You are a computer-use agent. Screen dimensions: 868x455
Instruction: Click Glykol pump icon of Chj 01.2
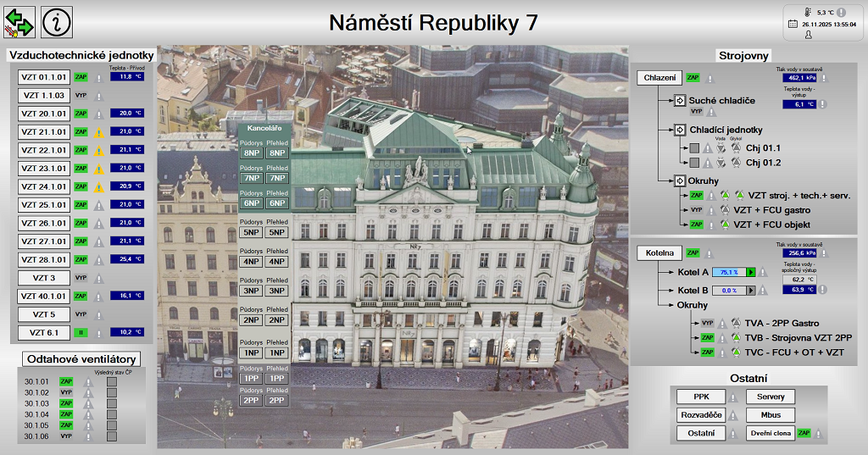pos(736,162)
